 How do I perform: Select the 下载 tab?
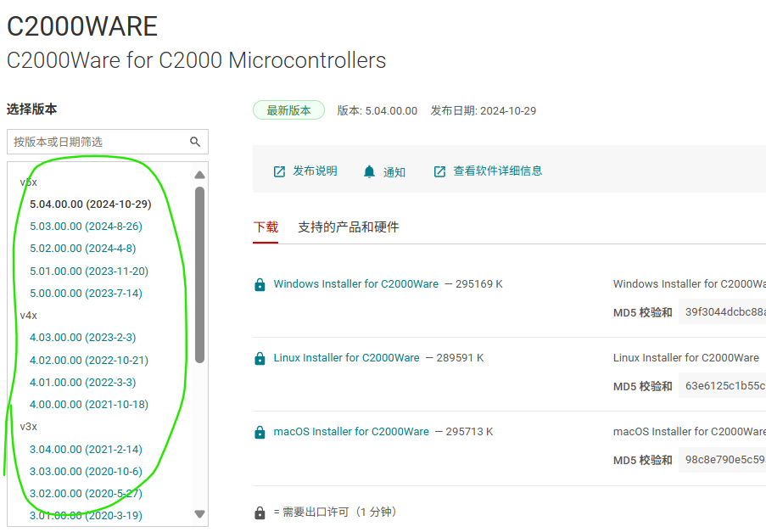[266, 227]
